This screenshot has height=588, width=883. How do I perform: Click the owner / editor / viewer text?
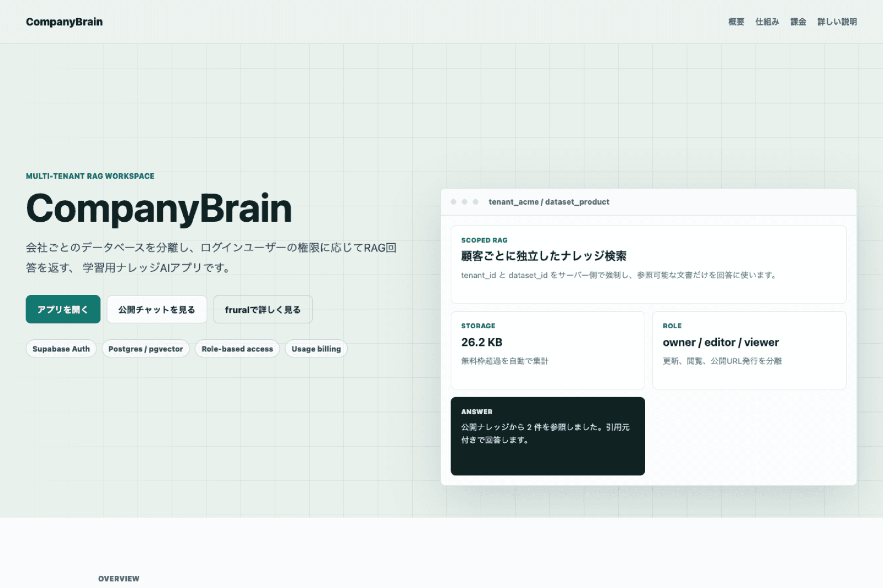tap(721, 342)
